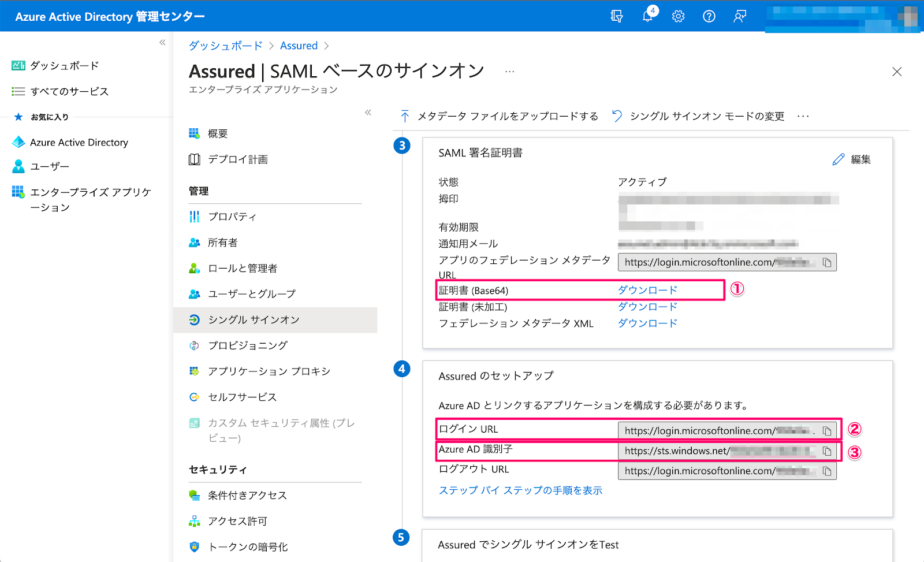Viewport: 924px width, 562px height.
Task: Close the SAML sign-on blade
Action: pos(897,72)
